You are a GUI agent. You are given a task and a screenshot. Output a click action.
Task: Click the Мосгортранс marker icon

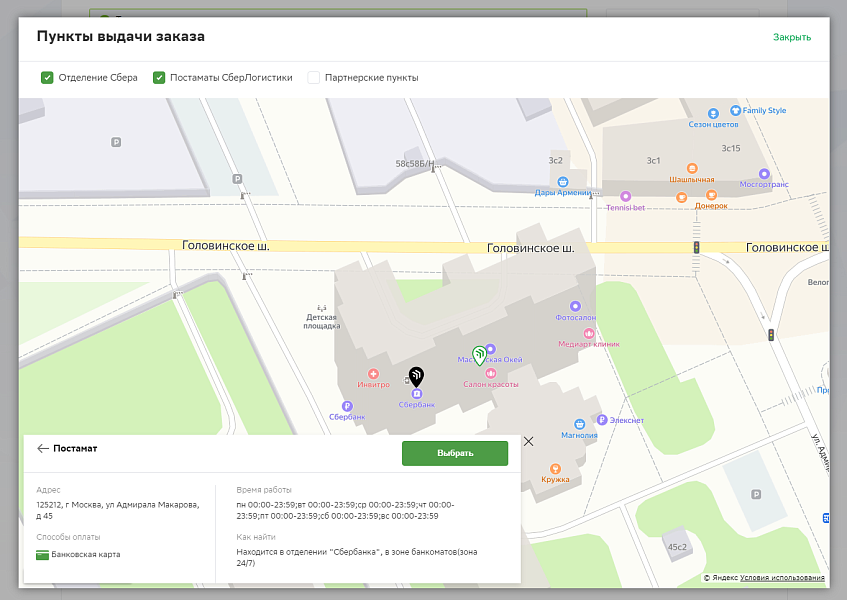[x=764, y=173]
